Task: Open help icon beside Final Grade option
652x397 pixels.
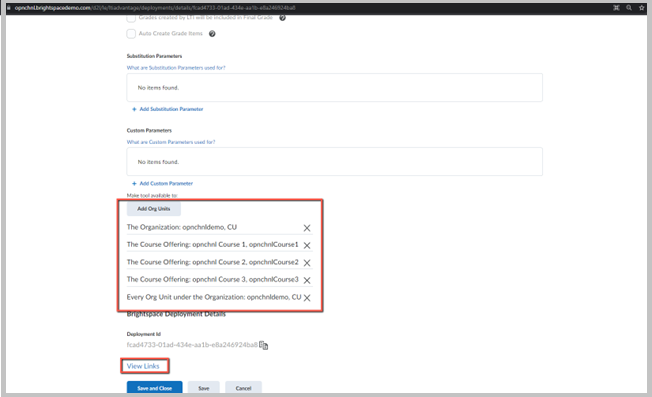Action: (x=282, y=17)
